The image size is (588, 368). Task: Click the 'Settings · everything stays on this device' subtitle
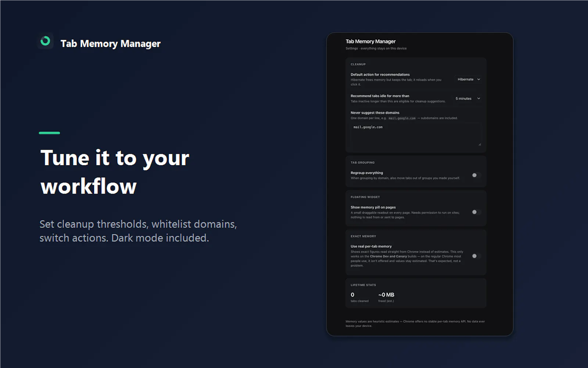(376, 49)
